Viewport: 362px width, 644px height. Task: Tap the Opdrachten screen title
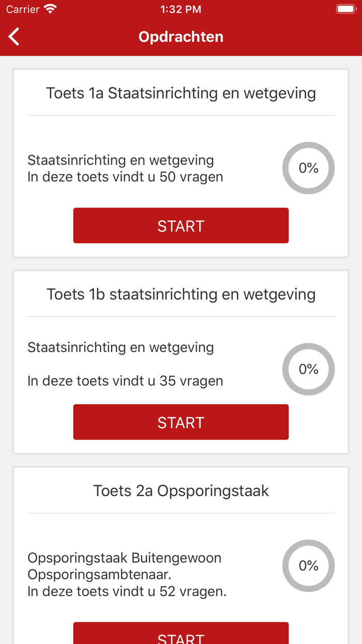tap(180, 37)
